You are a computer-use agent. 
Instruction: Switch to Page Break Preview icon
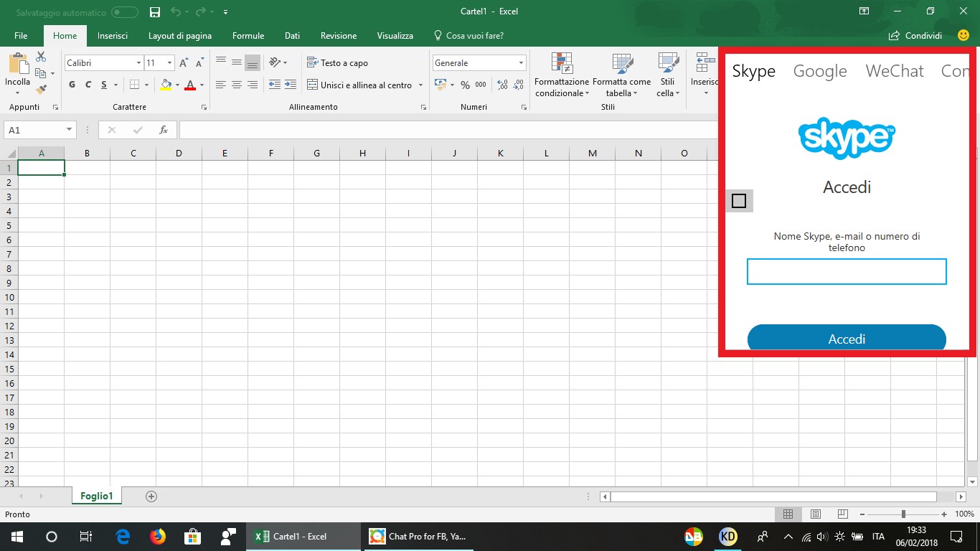tap(843, 514)
